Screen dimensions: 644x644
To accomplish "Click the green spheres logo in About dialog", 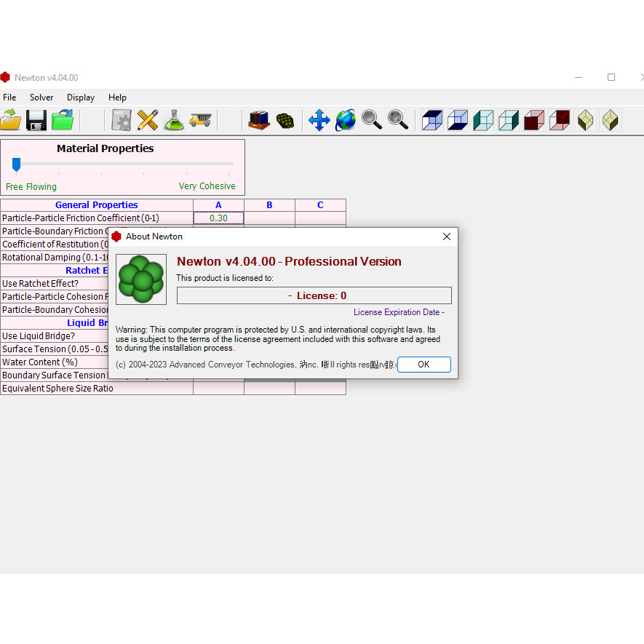I will [141, 279].
